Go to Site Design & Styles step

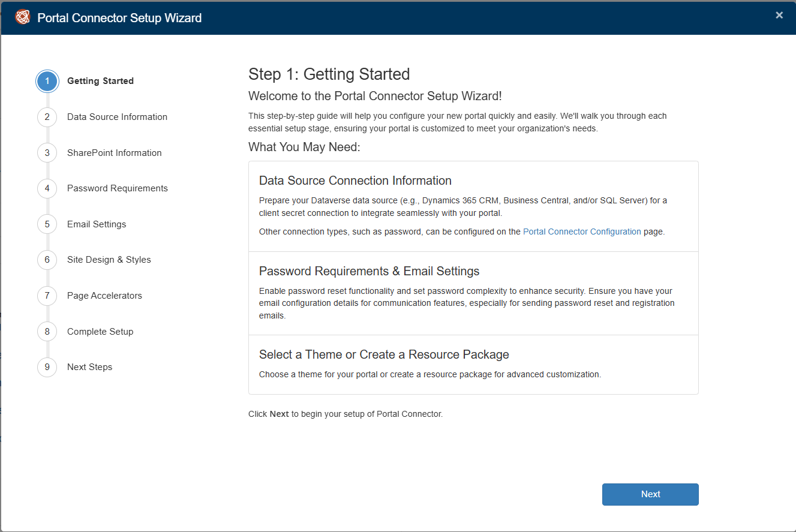(x=109, y=260)
